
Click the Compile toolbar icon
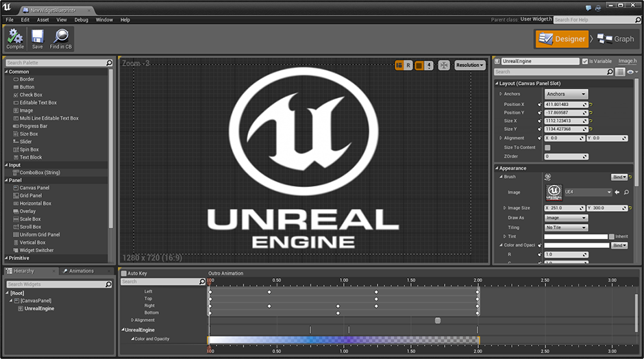point(15,36)
